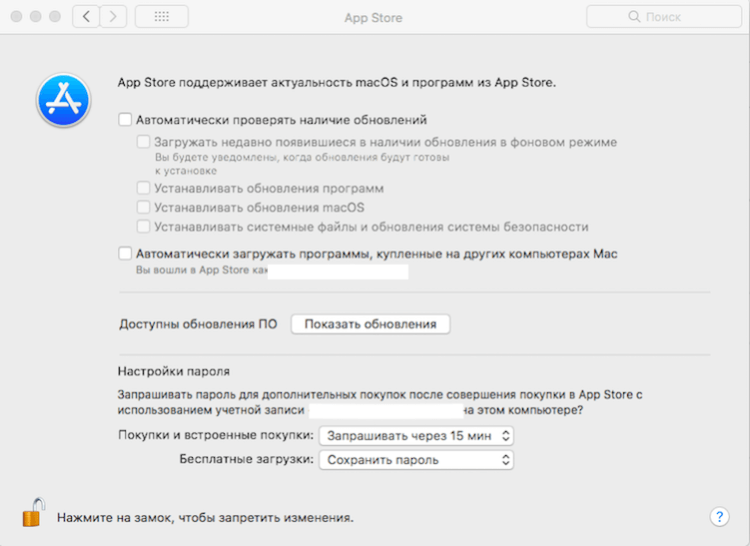Click Запрашивать пароль для дополнительных покупок text
750x546 pixels.
(x=380, y=402)
